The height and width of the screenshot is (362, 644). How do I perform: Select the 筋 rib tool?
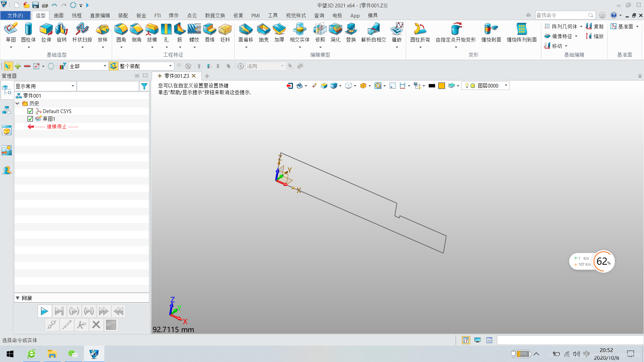(180, 33)
